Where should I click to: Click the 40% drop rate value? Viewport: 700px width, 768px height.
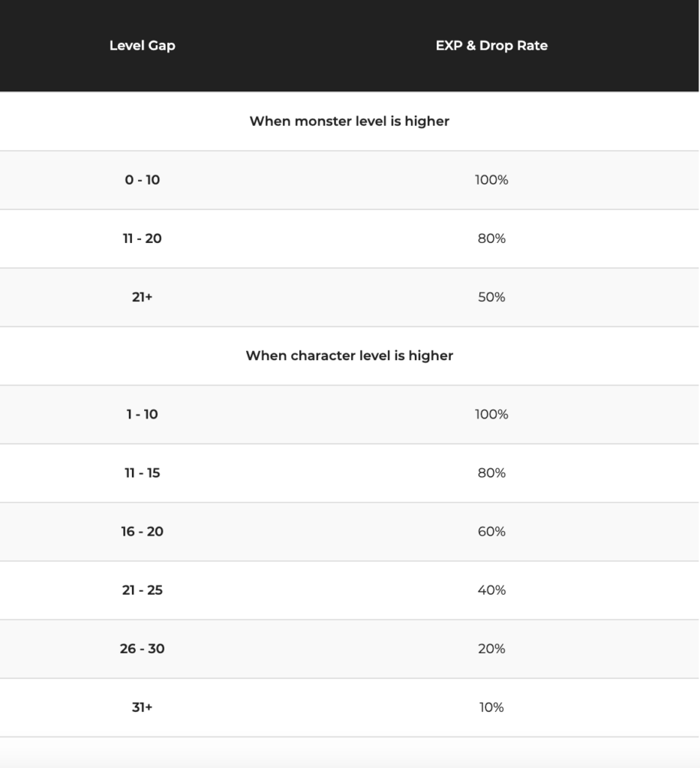pyautogui.click(x=491, y=590)
